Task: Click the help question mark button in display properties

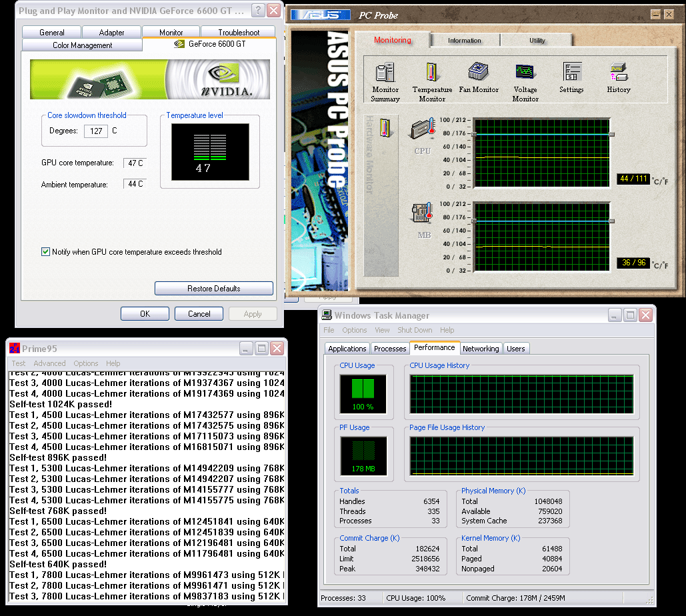Action: [259, 10]
